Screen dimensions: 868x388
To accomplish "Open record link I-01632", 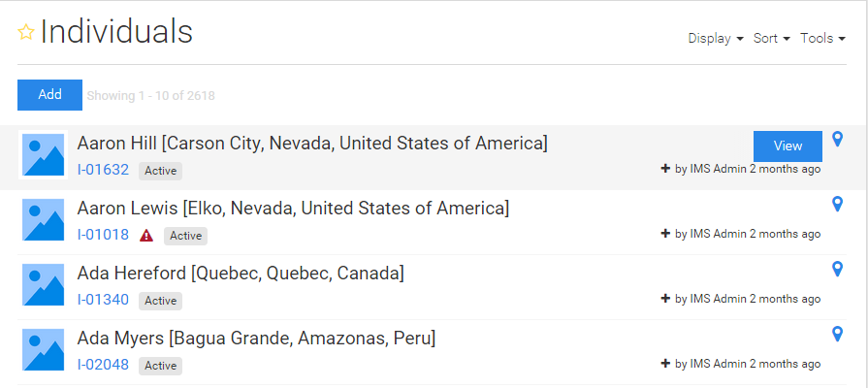I will click(x=103, y=170).
